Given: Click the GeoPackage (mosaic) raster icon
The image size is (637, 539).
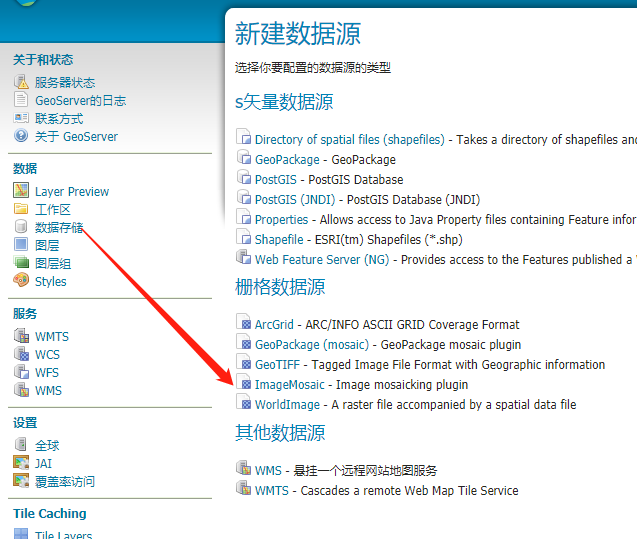Looking at the screenshot, I should (x=244, y=342).
